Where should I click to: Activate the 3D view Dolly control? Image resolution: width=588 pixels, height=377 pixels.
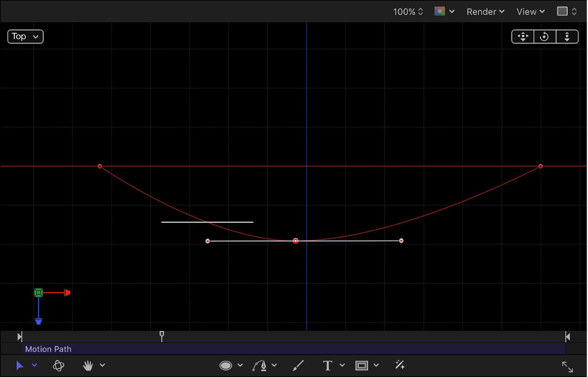(x=567, y=37)
